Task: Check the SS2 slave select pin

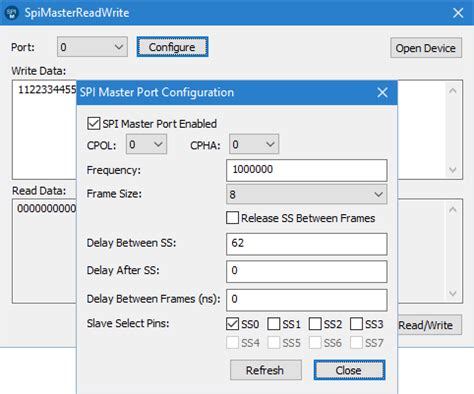Action: [x=315, y=324]
